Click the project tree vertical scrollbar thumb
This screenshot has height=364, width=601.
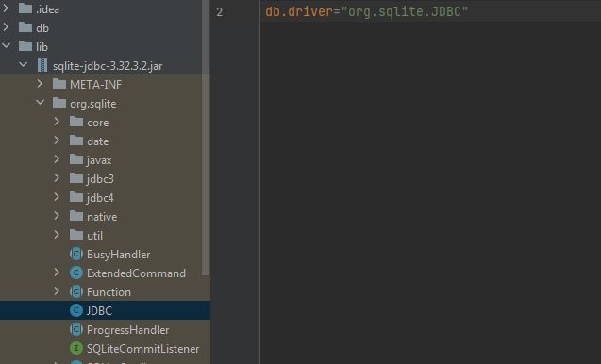(x=206, y=138)
